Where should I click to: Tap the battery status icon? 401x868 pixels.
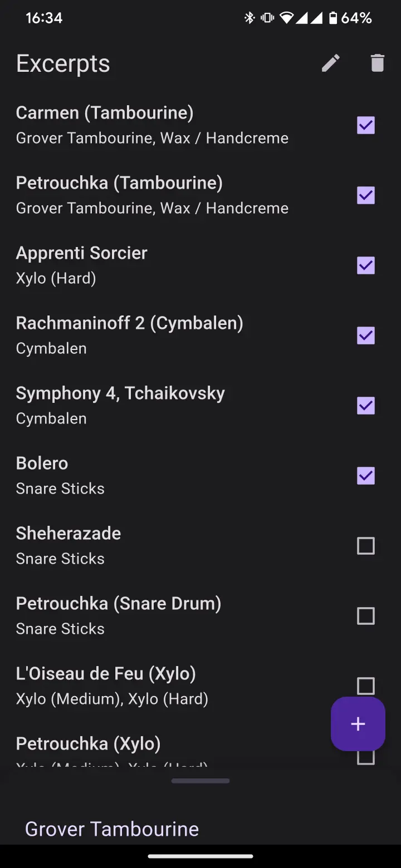pos(332,18)
